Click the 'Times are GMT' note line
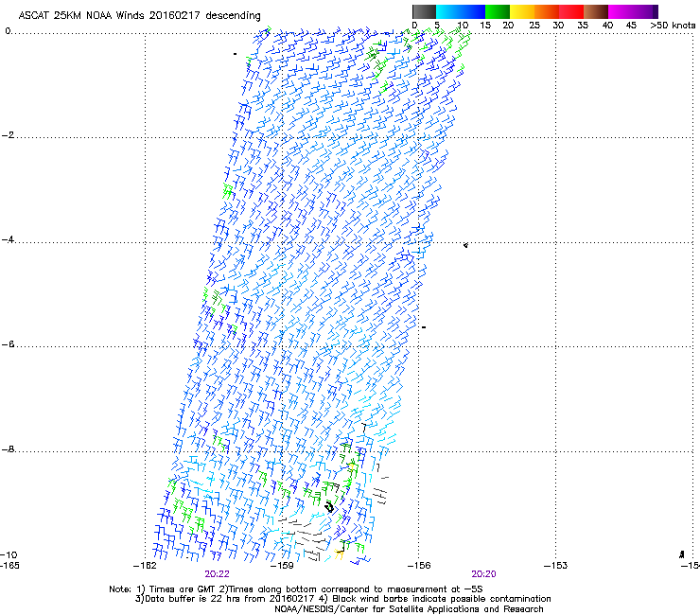The image size is (700, 615). coord(295,589)
